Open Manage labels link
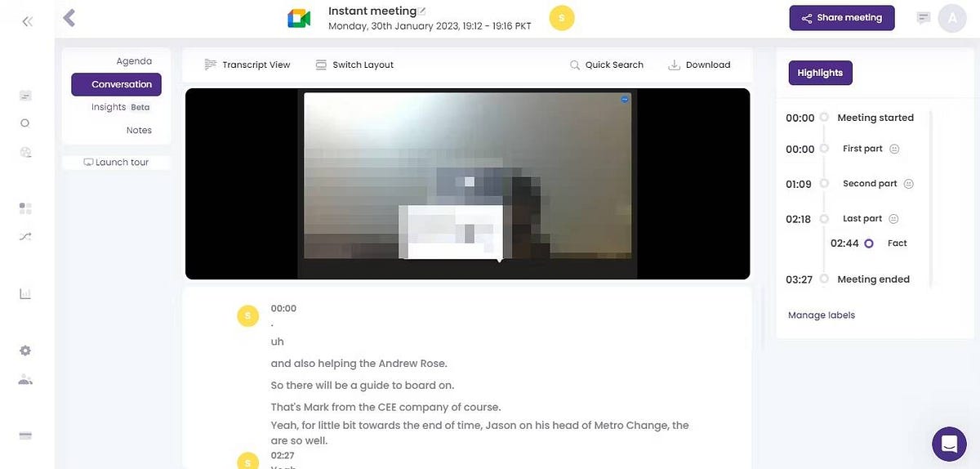 click(822, 315)
